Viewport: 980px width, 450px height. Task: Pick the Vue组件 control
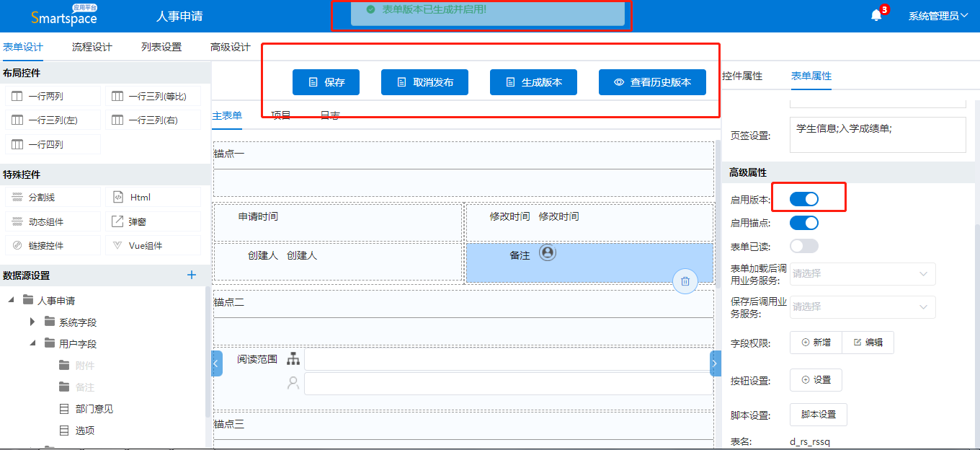click(x=153, y=245)
